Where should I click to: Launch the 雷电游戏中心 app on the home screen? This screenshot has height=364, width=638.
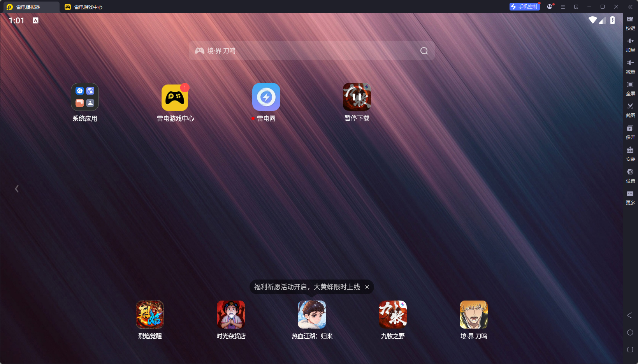(175, 97)
